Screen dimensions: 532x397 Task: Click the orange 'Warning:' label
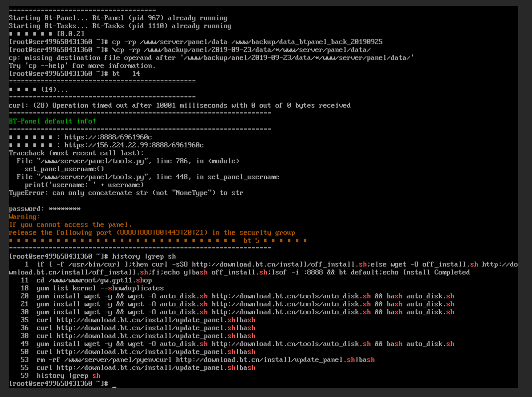[25, 217]
